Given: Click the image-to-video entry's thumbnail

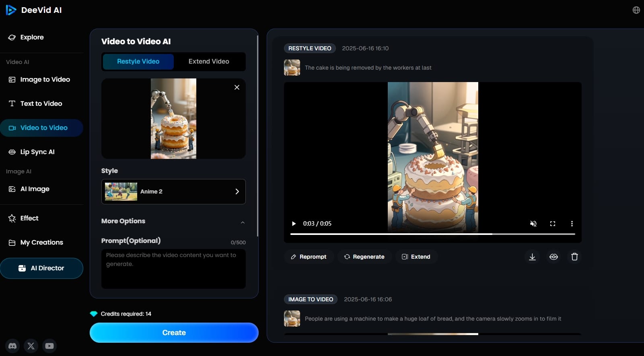Looking at the screenshot, I should 292,319.
